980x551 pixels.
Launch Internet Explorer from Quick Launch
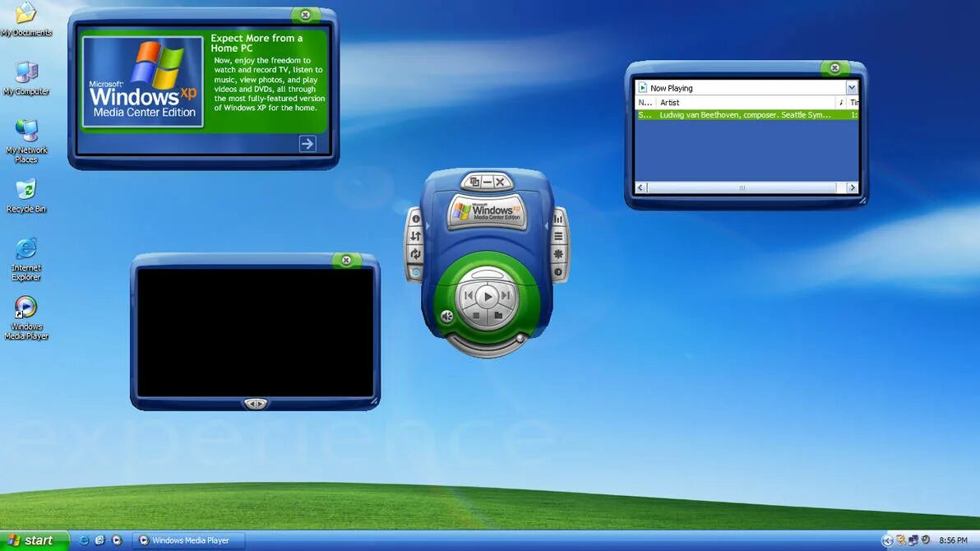coord(83,540)
